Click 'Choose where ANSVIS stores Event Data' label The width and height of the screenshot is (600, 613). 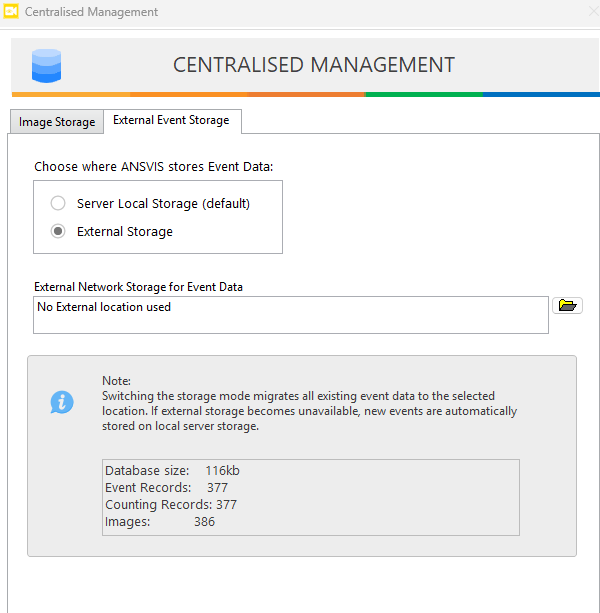[153, 167]
